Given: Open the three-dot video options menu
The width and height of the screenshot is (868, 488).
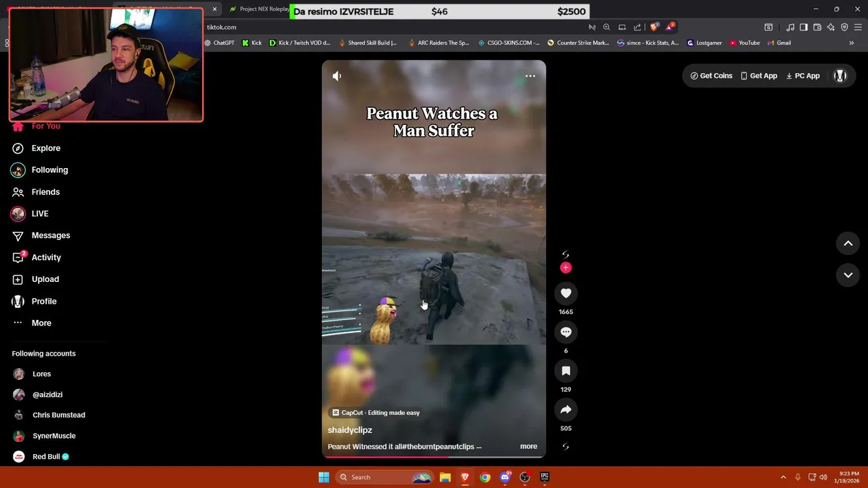Looking at the screenshot, I should [530, 76].
